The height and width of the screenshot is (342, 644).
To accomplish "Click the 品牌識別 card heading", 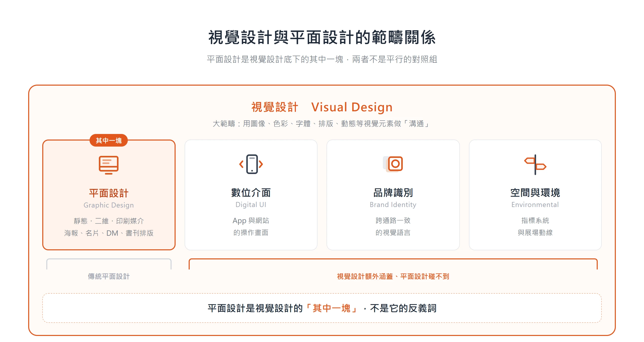I will click(393, 193).
